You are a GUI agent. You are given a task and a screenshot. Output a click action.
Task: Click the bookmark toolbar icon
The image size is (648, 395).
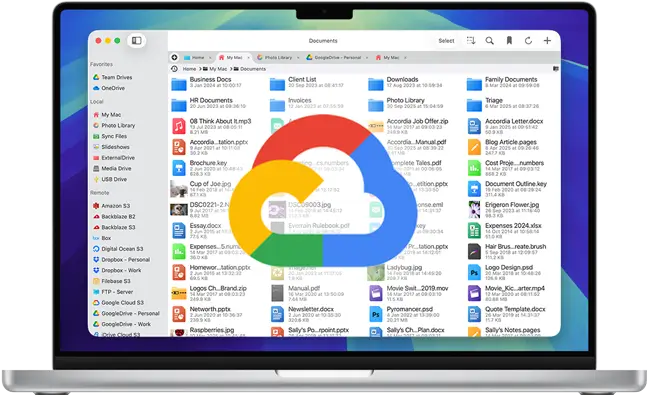pos(509,40)
